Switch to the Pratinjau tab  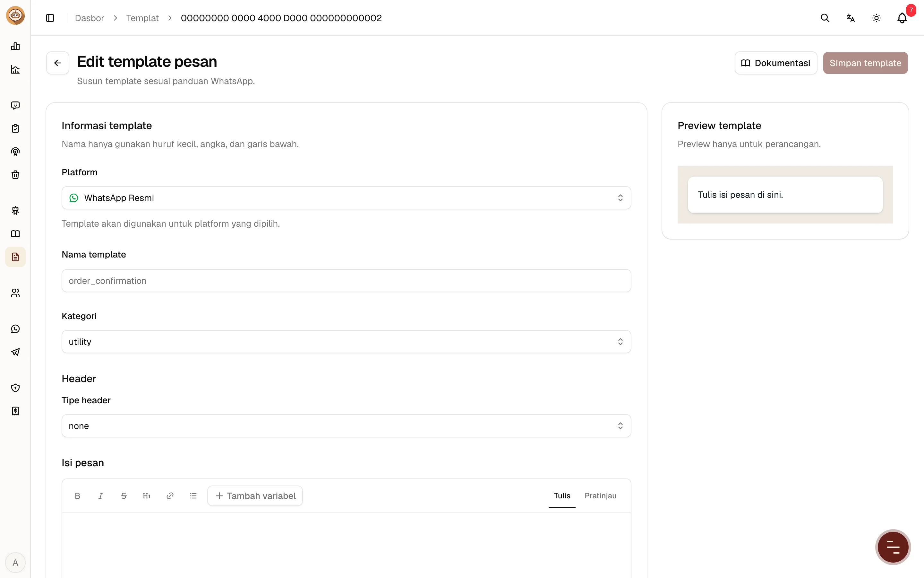coord(600,496)
